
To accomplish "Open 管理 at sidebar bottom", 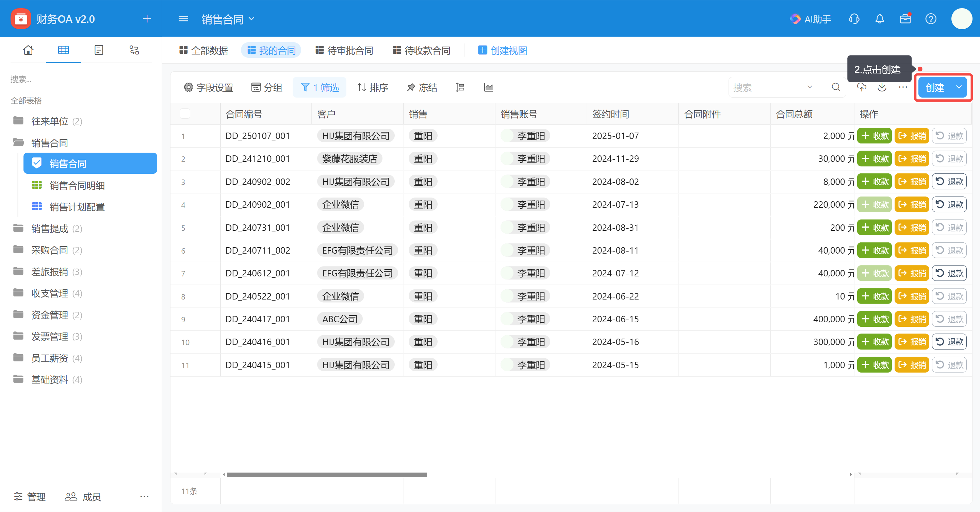I will pyautogui.click(x=30, y=496).
